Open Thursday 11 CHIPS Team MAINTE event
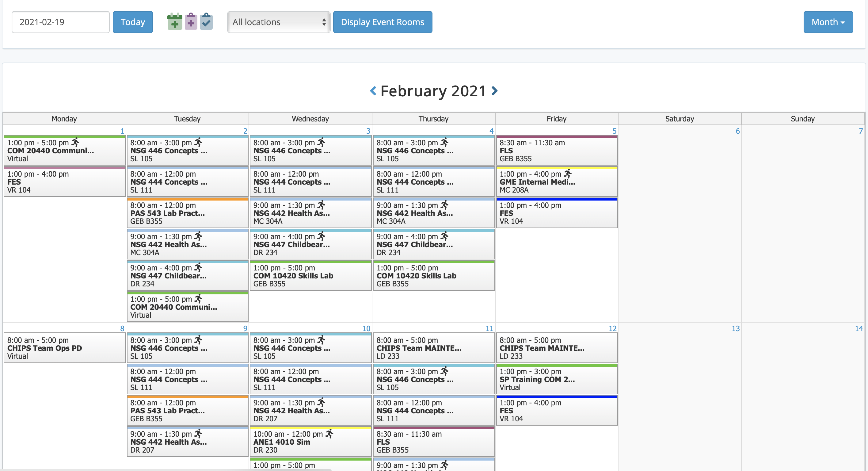Screen dimensions: 868x471 point(434,348)
